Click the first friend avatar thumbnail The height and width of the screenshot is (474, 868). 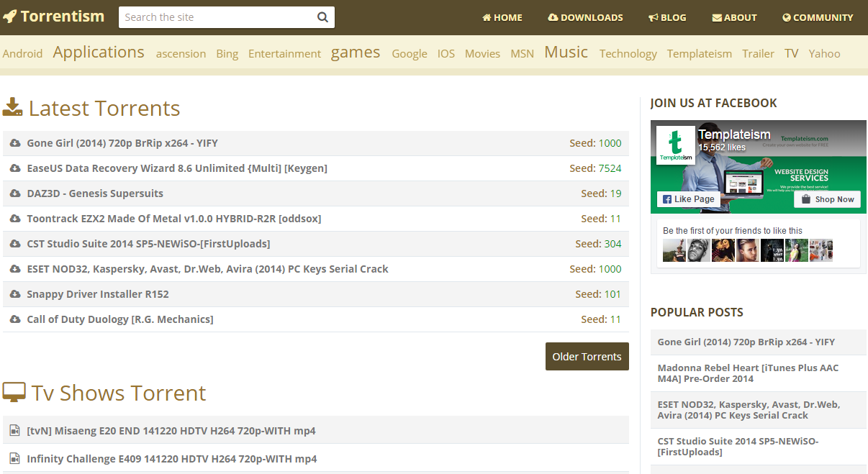674,250
